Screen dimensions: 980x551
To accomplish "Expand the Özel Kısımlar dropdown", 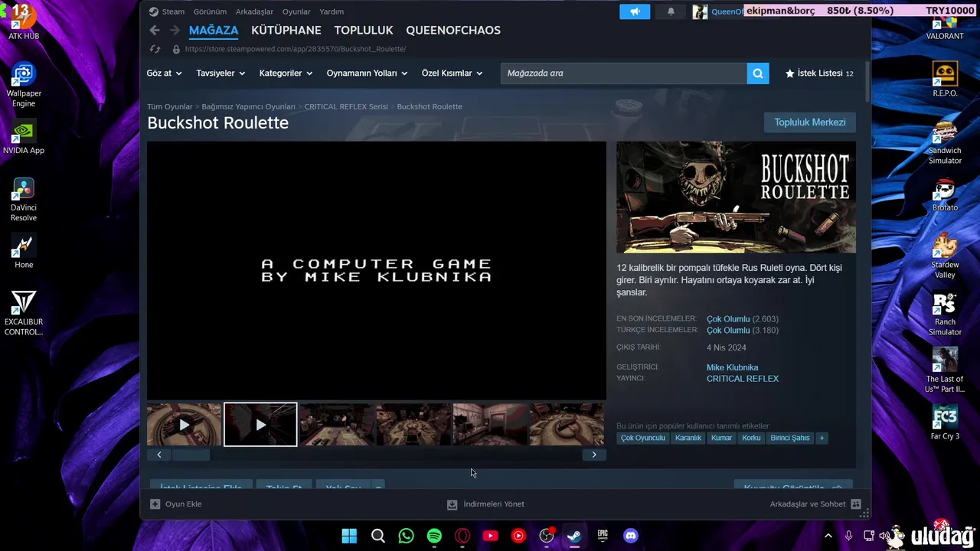I will click(x=452, y=73).
